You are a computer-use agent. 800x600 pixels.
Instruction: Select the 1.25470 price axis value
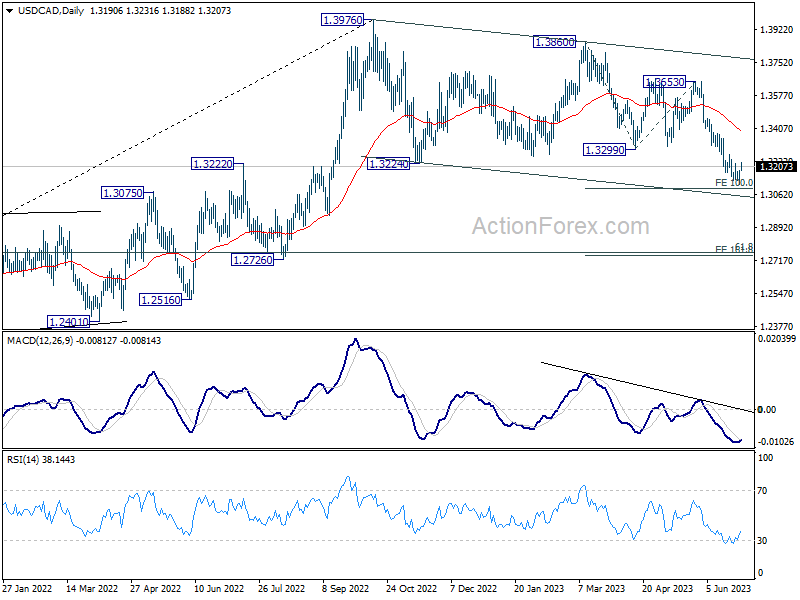[x=777, y=294]
